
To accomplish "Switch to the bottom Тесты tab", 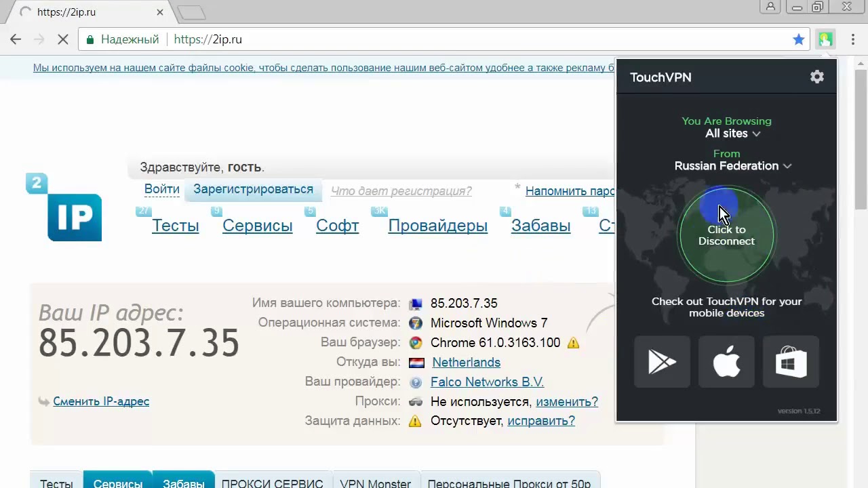I will pyautogui.click(x=56, y=480).
